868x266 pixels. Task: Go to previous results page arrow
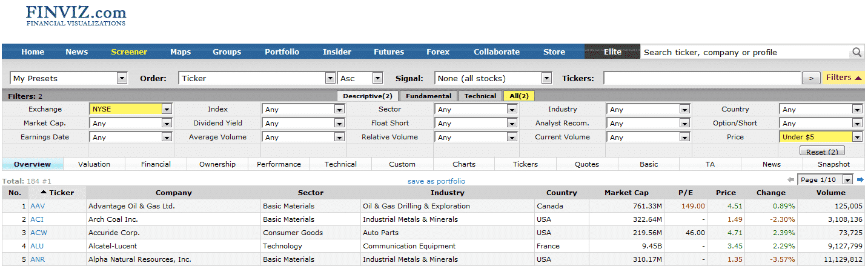pyautogui.click(x=790, y=180)
